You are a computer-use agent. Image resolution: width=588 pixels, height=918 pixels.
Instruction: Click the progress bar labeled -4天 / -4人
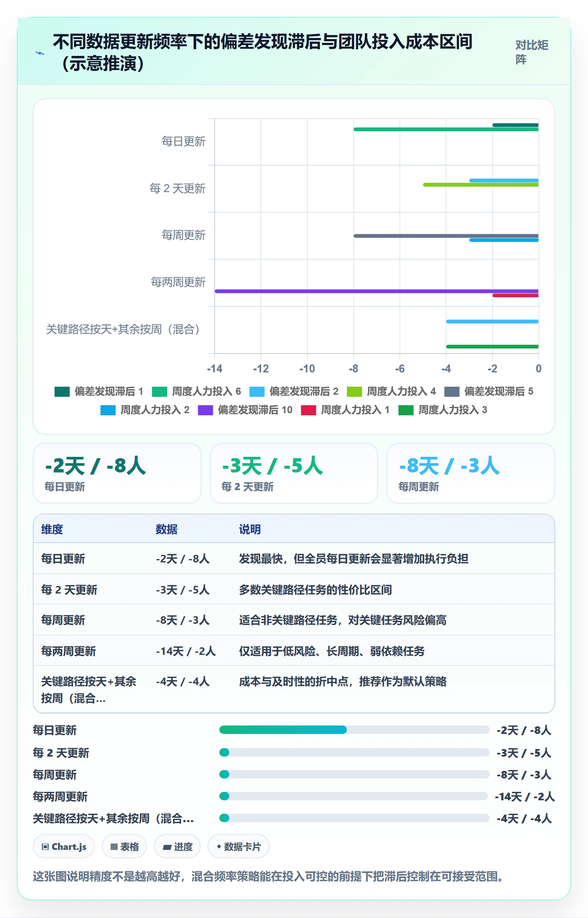pos(354,818)
